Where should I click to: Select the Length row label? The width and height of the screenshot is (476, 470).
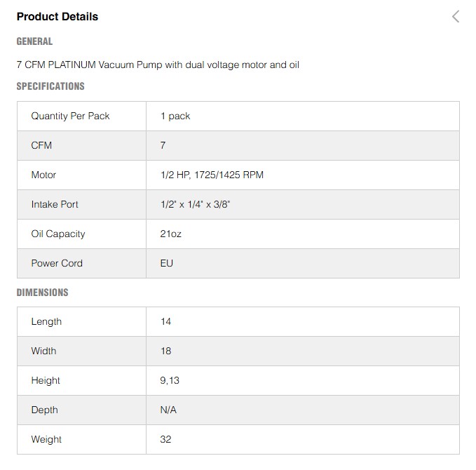tap(46, 321)
